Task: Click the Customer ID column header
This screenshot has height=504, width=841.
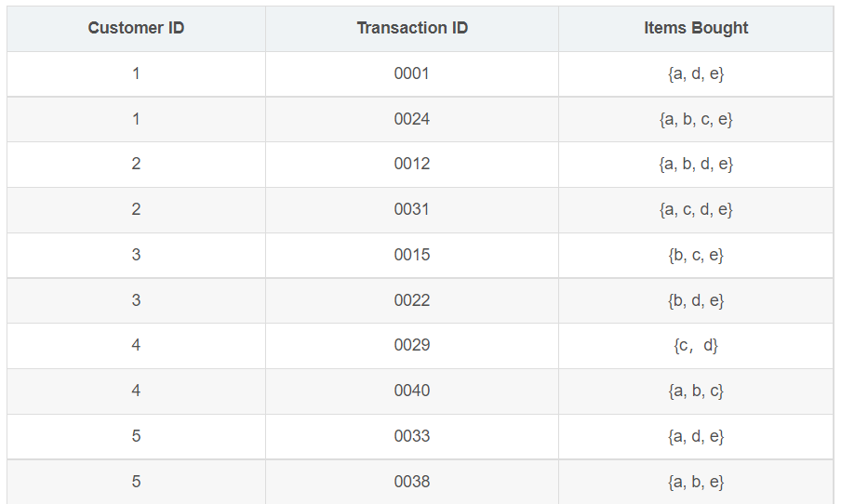Action: click(136, 29)
